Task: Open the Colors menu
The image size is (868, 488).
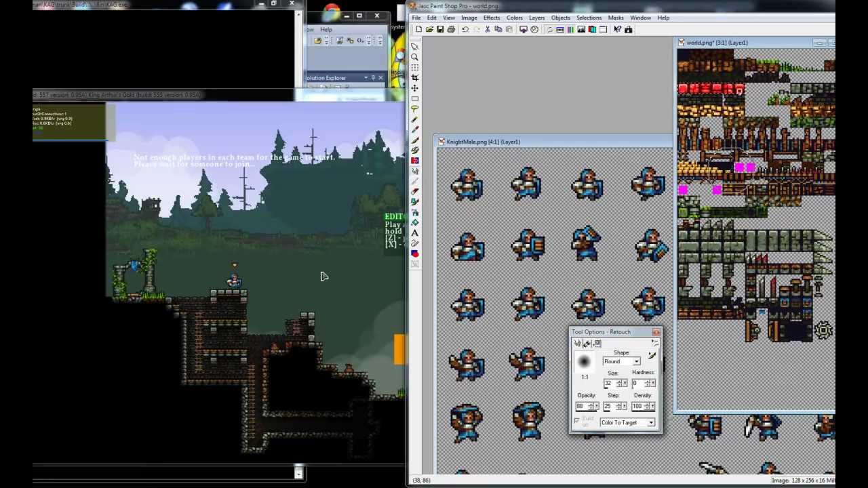Action: [515, 18]
